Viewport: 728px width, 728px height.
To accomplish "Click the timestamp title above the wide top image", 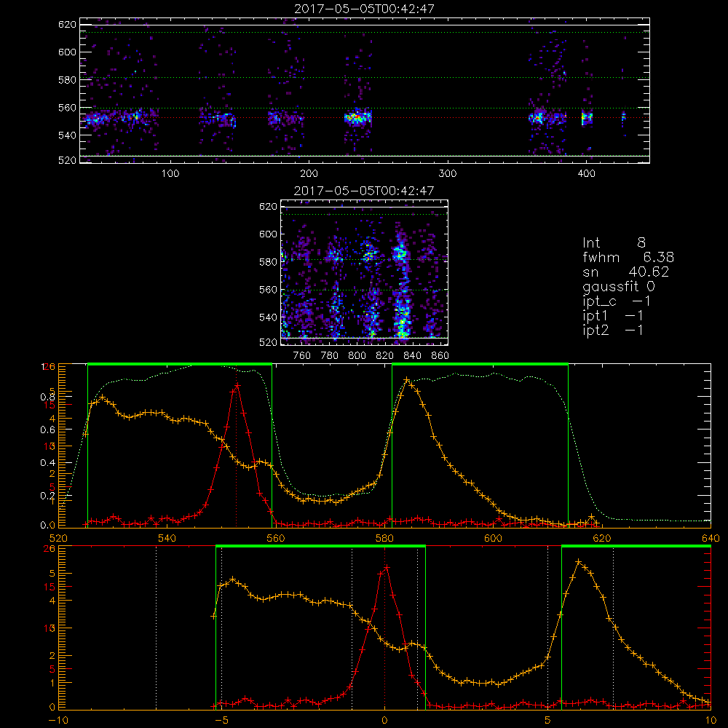I will point(364,9).
